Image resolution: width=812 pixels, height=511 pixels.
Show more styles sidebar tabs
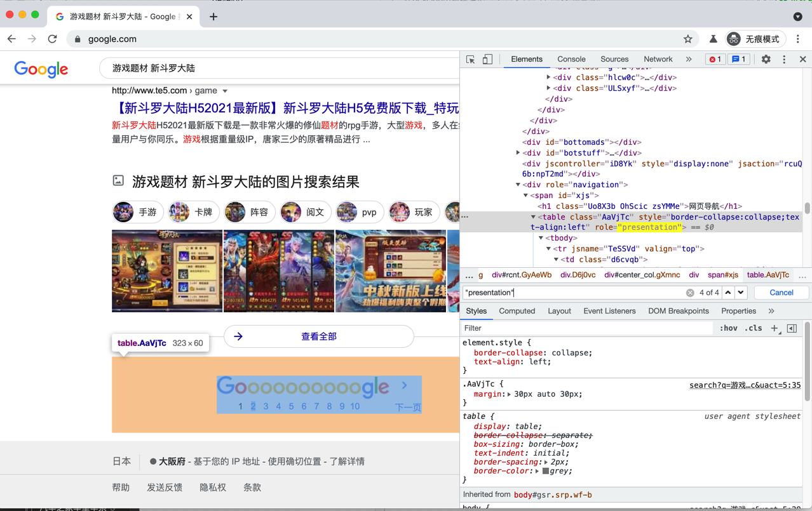coord(771,311)
